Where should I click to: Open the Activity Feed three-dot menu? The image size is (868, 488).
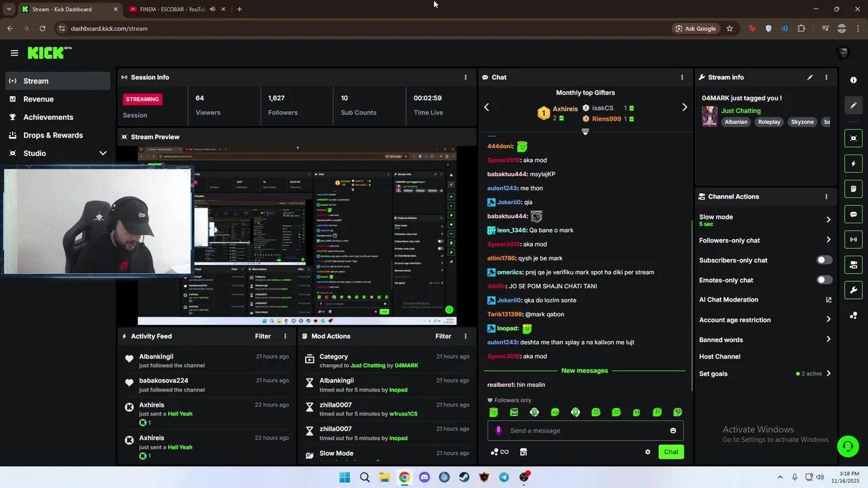tap(285, 336)
